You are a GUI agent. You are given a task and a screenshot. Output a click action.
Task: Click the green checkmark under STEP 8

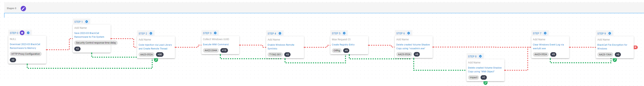pos(485,83)
